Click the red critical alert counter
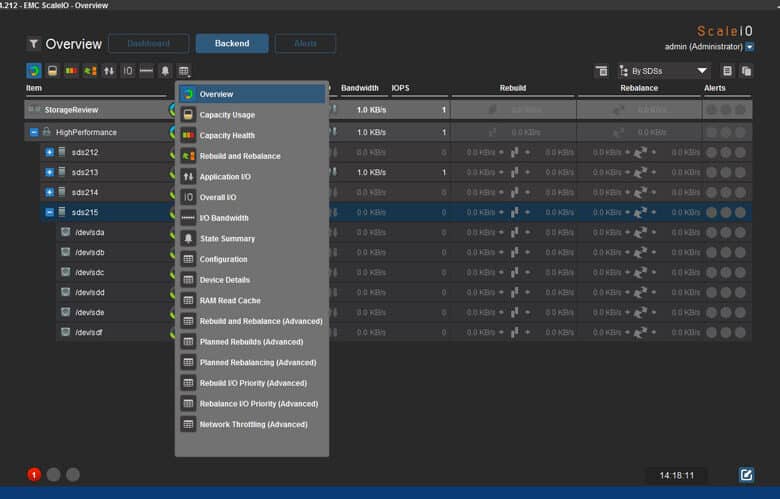Viewport: 780px width, 499px height. [34, 475]
